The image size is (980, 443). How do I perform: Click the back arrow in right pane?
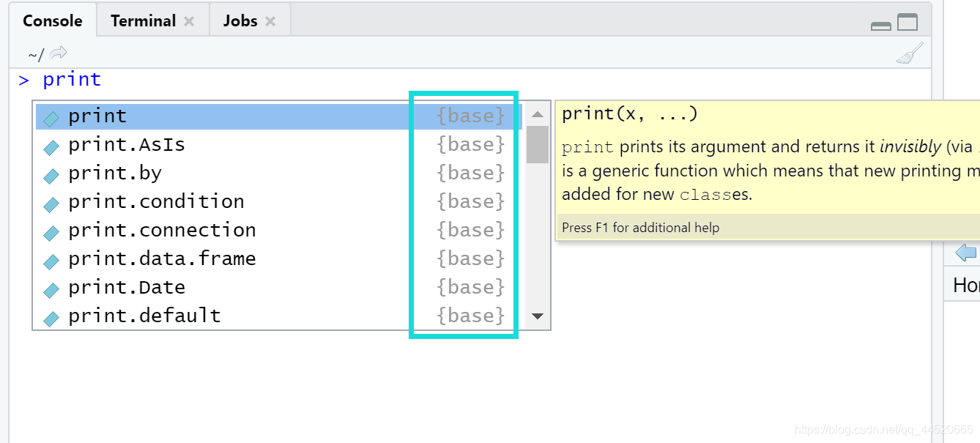(x=966, y=253)
